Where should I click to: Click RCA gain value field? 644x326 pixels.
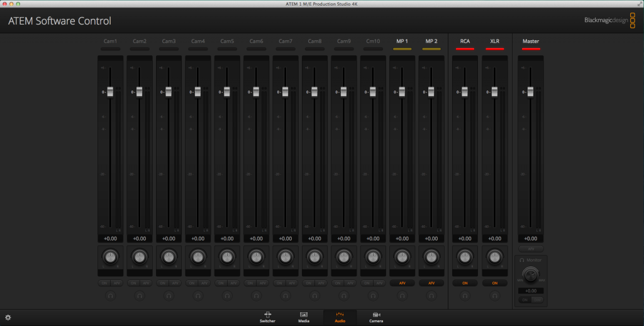click(465, 239)
